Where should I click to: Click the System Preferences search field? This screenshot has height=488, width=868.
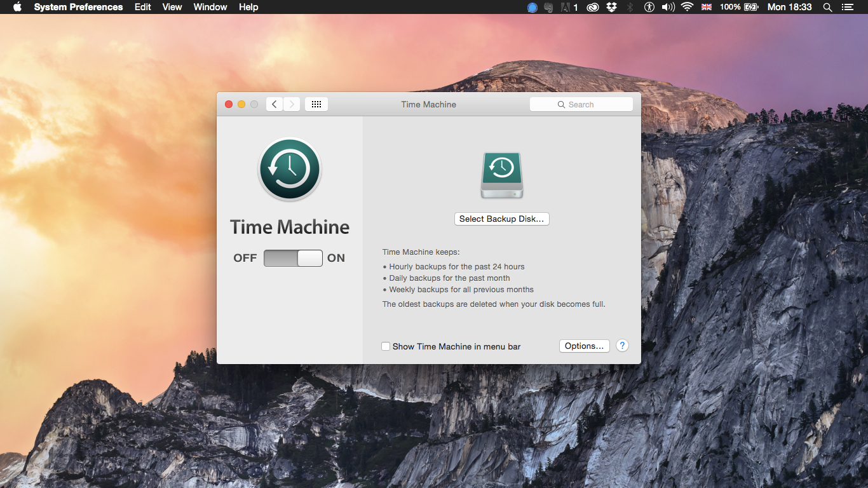[581, 104]
